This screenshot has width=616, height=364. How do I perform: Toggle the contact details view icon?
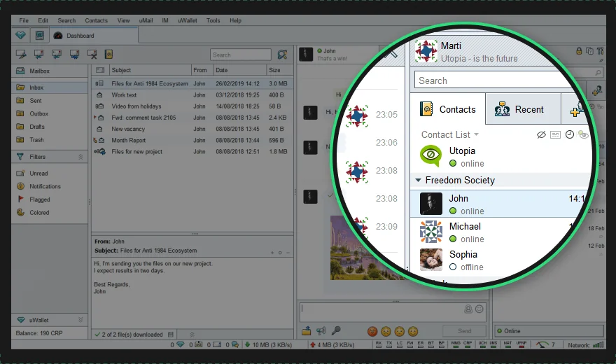[555, 135]
